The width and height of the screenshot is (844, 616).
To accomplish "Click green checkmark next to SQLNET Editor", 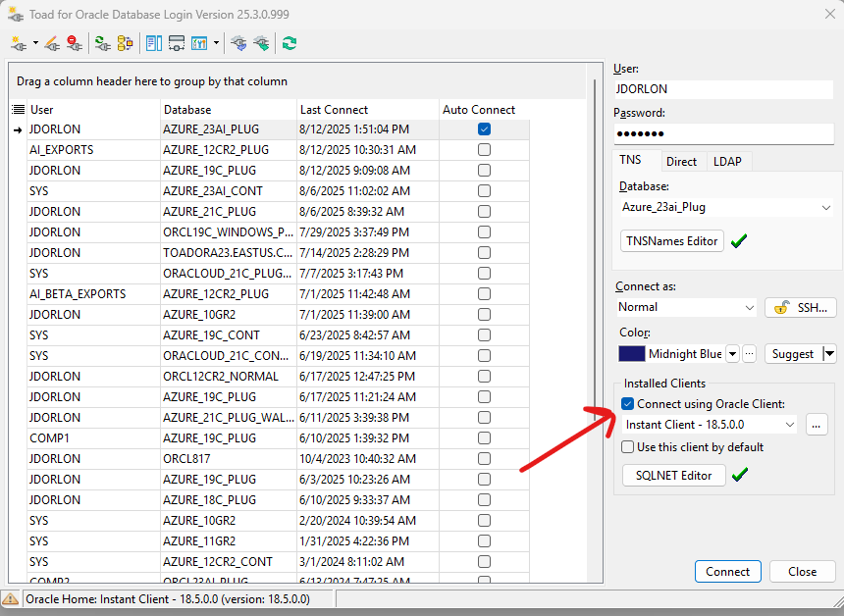I will click(x=740, y=475).
